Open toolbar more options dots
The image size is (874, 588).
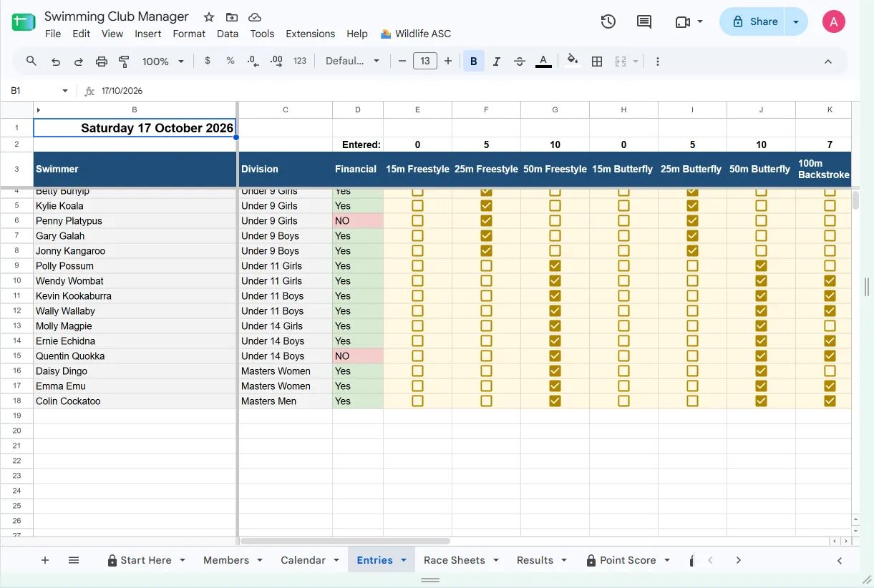(x=657, y=62)
